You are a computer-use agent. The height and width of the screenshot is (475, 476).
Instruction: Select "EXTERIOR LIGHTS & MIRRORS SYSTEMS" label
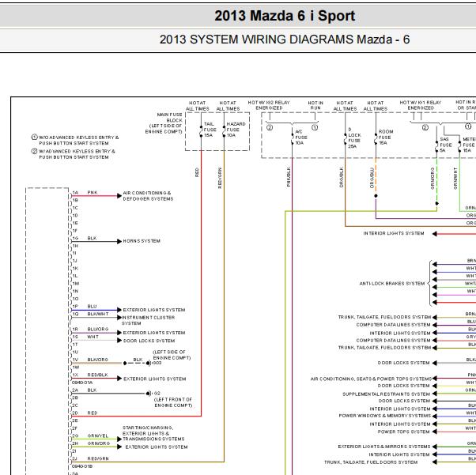384,447
